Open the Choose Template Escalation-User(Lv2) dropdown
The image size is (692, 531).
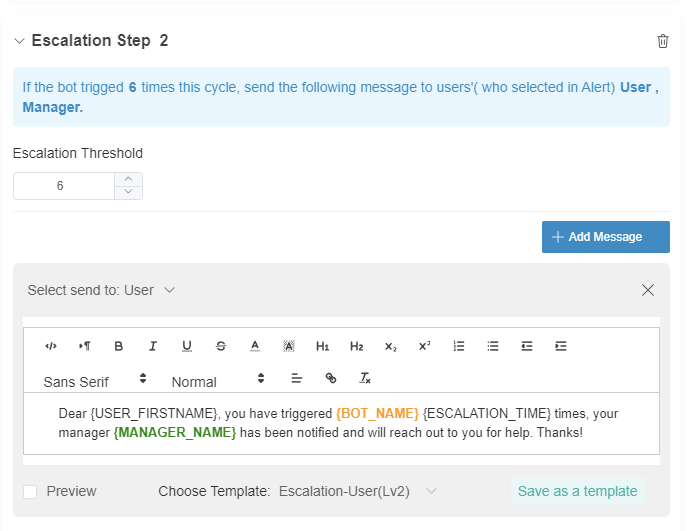pyautogui.click(x=358, y=491)
